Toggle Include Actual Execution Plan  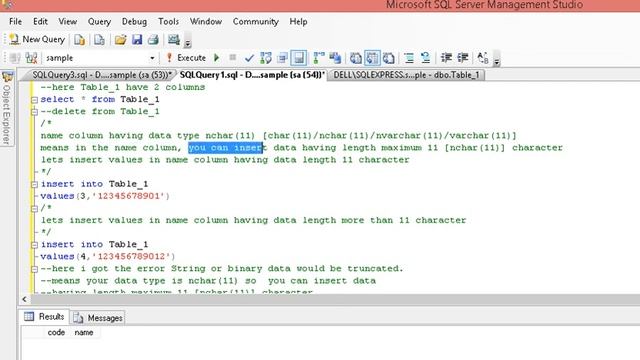tap(319, 58)
